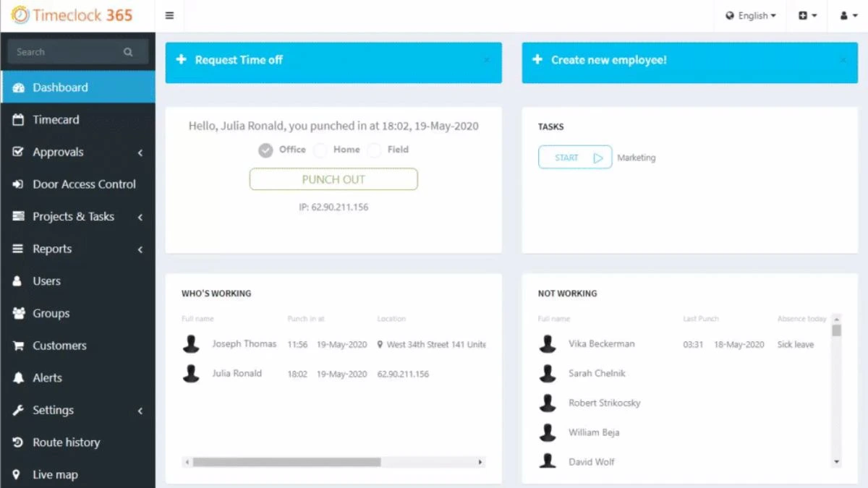Screen dimensions: 868x488
Task: Click the Alerts bell icon in sidebar
Action: click(x=18, y=378)
